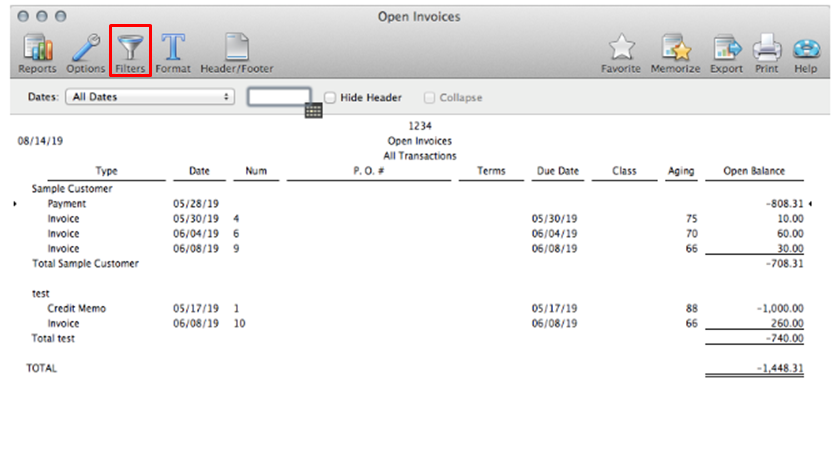
Task: Click the P. O. # column header
Action: coord(368,171)
